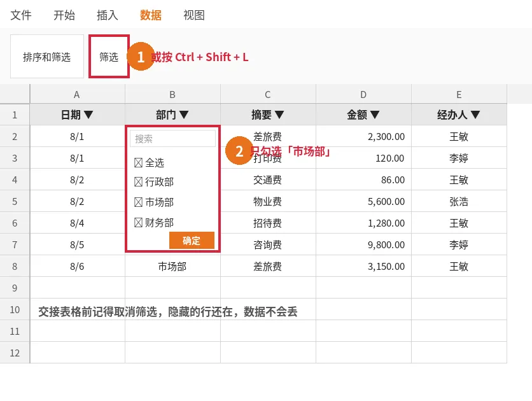Select the 王敏 cell in row 2
This screenshot has height=401, width=532.
[459, 136]
